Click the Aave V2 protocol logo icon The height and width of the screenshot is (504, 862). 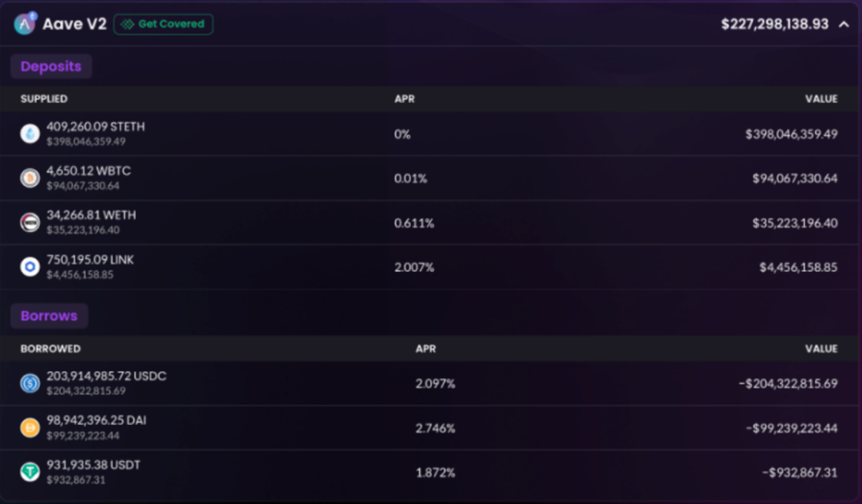(x=25, y=24)
